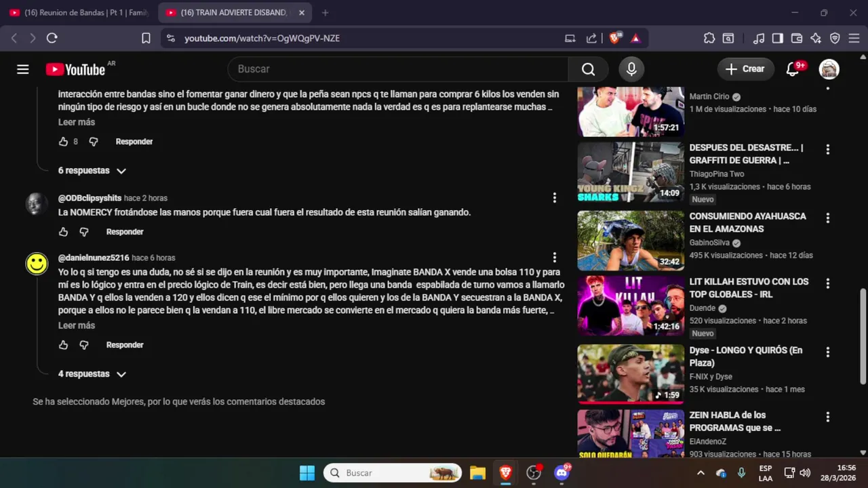
Task: Open Brave Leo AI assistant icon
Action: (816, 39)
